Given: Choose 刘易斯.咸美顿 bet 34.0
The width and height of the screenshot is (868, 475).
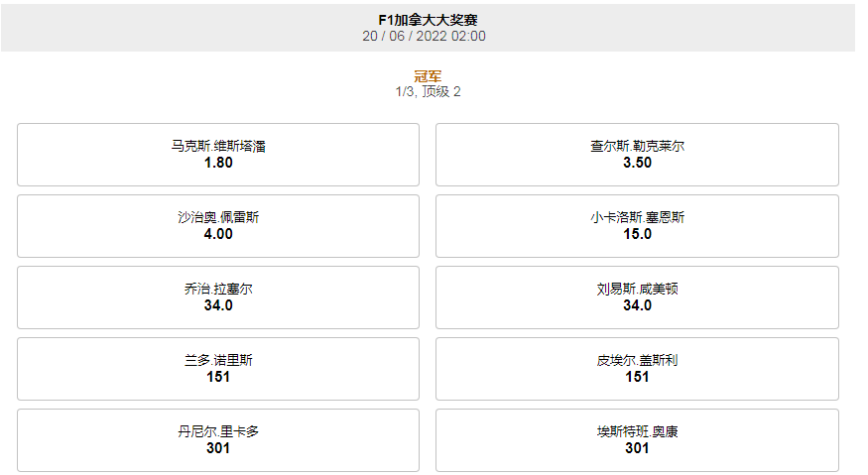Looking at the screenshot, I should pos(637,297).
